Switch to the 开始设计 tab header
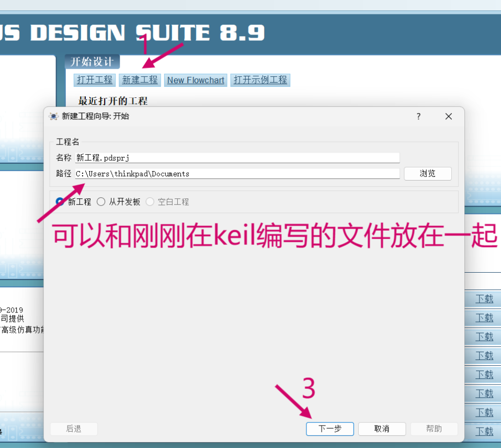Viewport: 501px width, 448px height. click(92, 62)
